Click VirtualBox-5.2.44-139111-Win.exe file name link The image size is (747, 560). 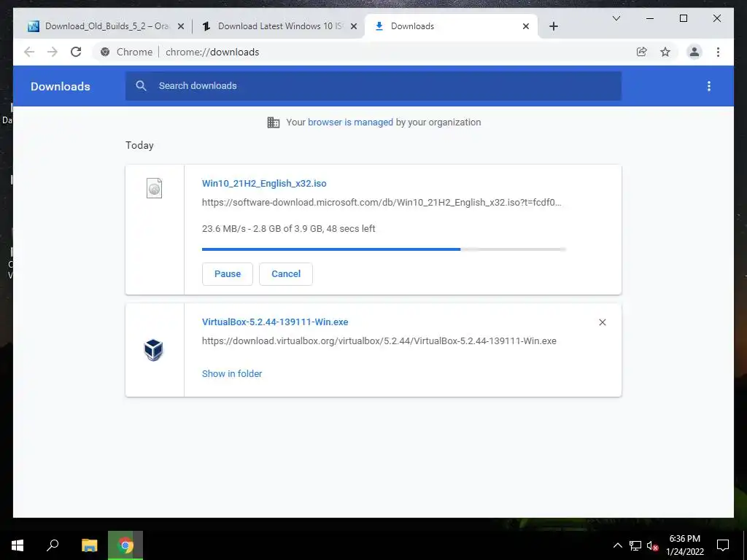275,322
